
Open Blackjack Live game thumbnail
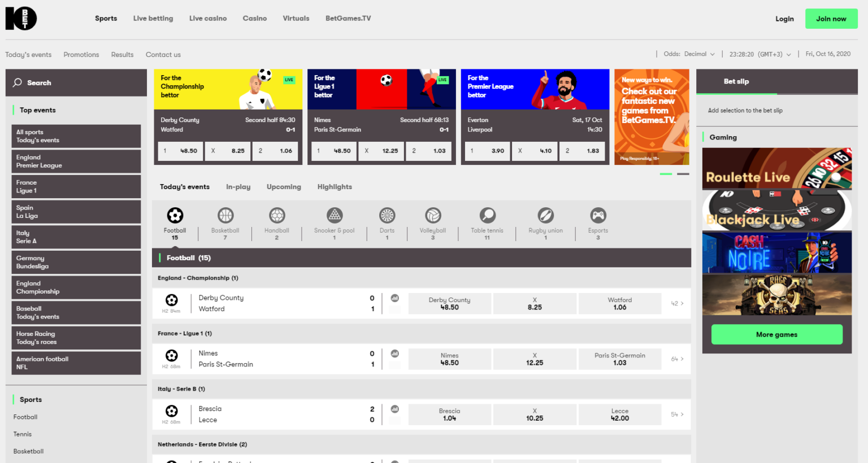777,211
